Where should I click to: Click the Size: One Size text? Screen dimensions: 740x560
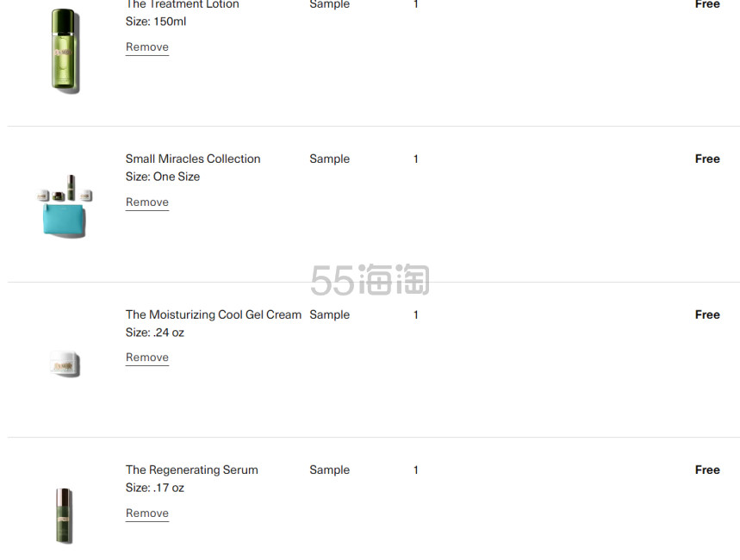(162, 177)
